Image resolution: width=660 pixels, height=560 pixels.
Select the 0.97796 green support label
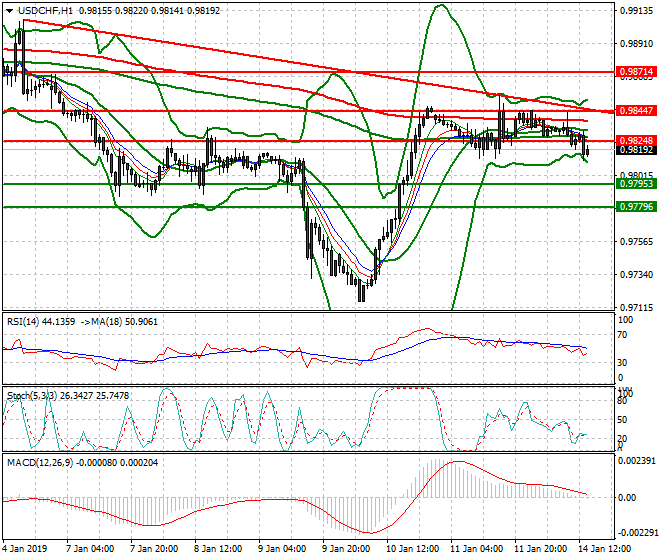point(636,207)
